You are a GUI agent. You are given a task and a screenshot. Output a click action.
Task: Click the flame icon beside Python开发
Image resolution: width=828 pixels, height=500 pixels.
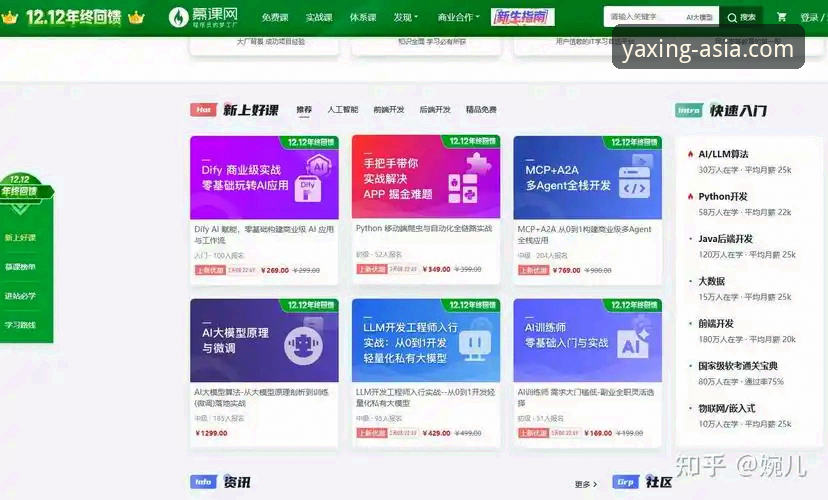click(x=690, y=196)
